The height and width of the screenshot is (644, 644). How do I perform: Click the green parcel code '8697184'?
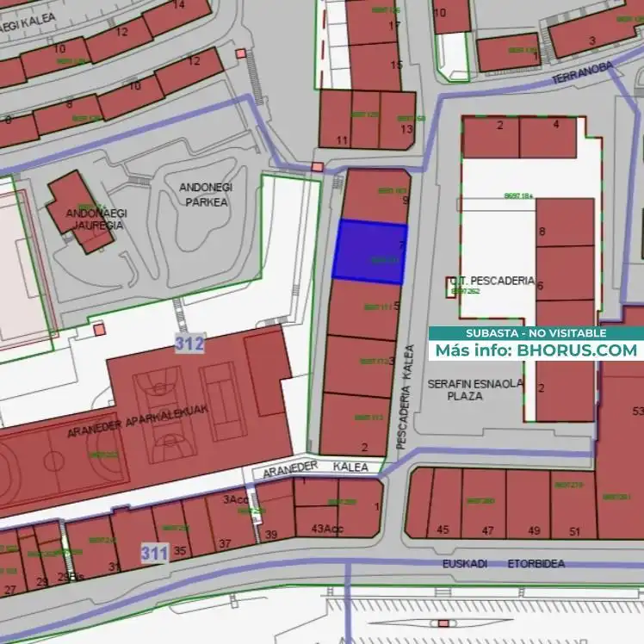tap(519, 196)
